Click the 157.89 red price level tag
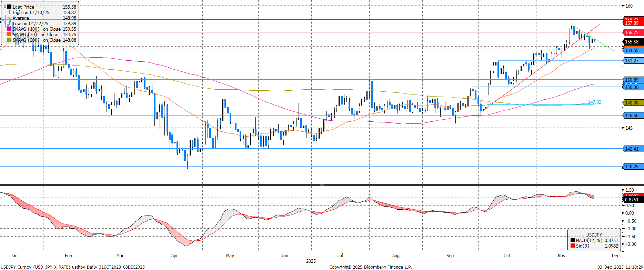The image size is (644, 270). click(x=633, y=23)
